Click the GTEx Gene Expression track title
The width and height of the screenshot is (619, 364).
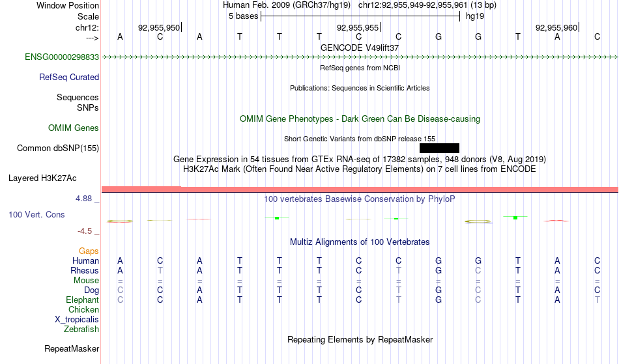[x=360, y=160]
